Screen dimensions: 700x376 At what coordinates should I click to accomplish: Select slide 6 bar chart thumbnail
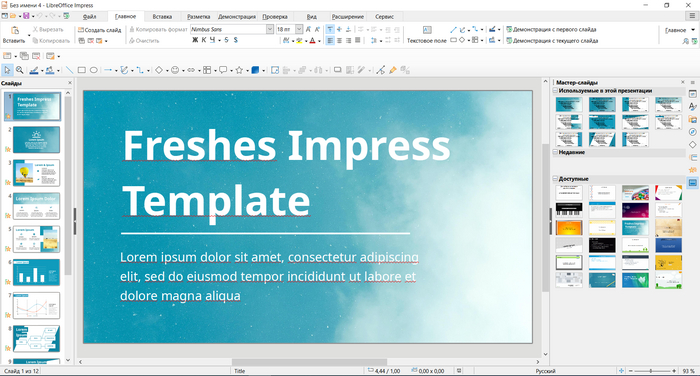[x=36, y=272]
